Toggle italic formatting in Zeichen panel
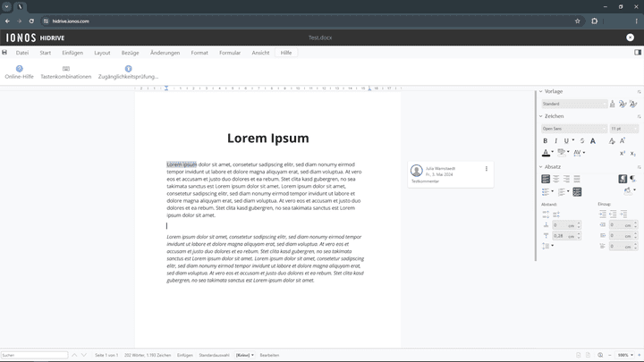The image size is (644, 362). 555,141
